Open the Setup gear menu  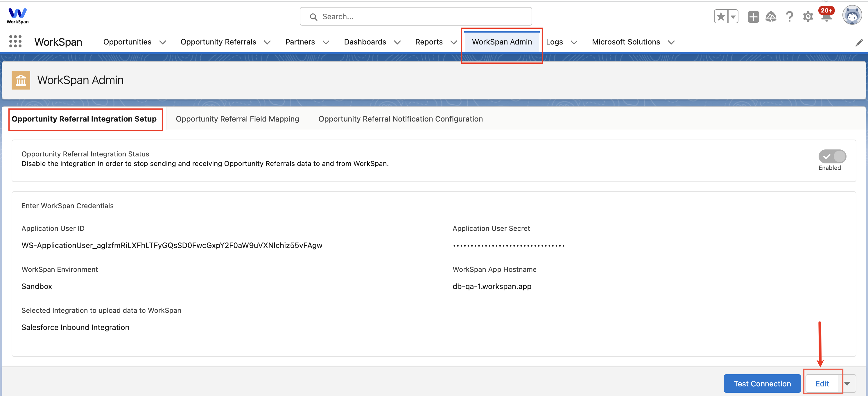pyautogui.click(x=808, y=17)
